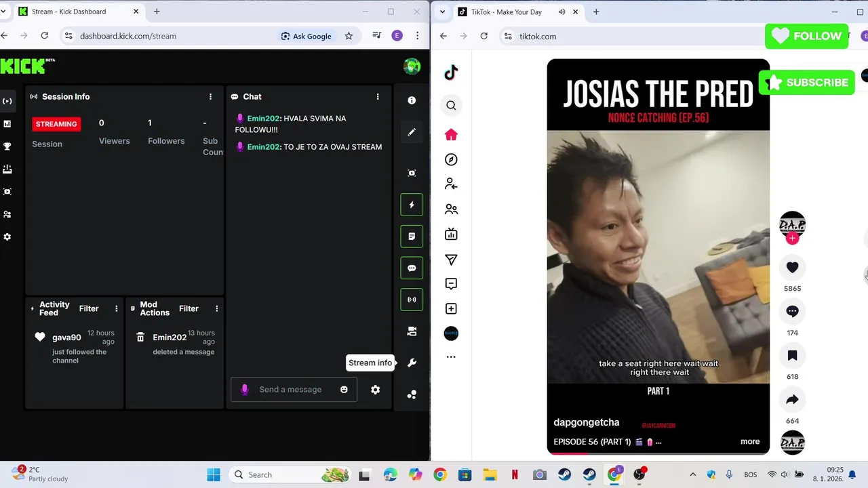The height and width of the screenshot is (488, 868).
Task: Open TikTok Following icon
Action: pyautogui.click(x=451, y=184)
